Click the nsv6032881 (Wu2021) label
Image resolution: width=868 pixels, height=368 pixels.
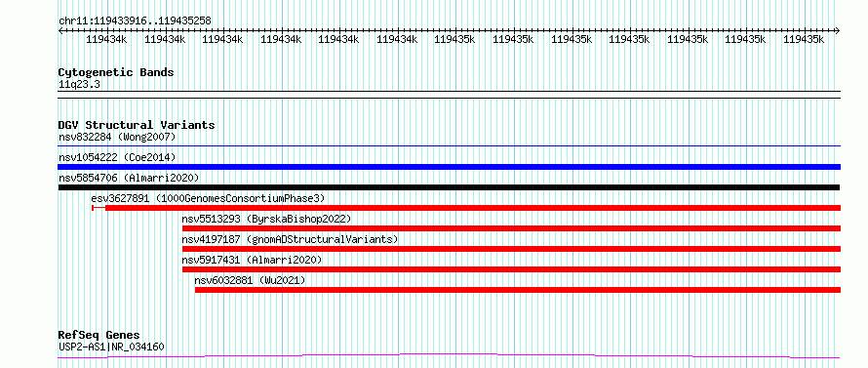pos(251,280)
